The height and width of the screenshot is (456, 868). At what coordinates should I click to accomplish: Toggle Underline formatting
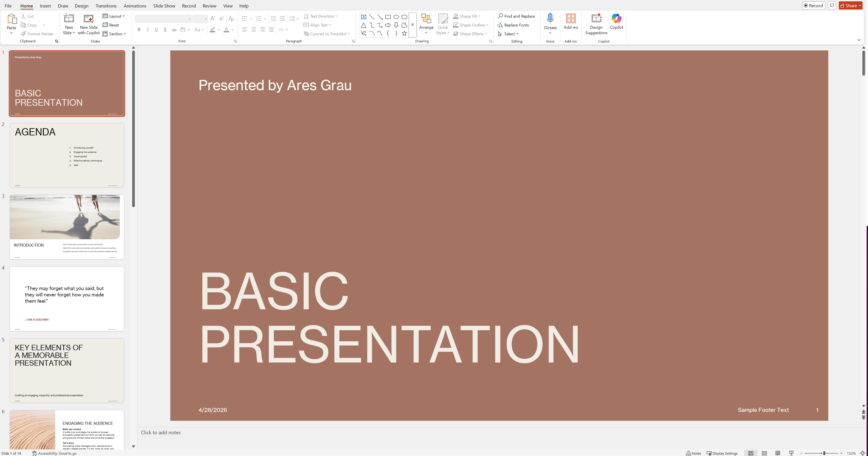(156, 30)
